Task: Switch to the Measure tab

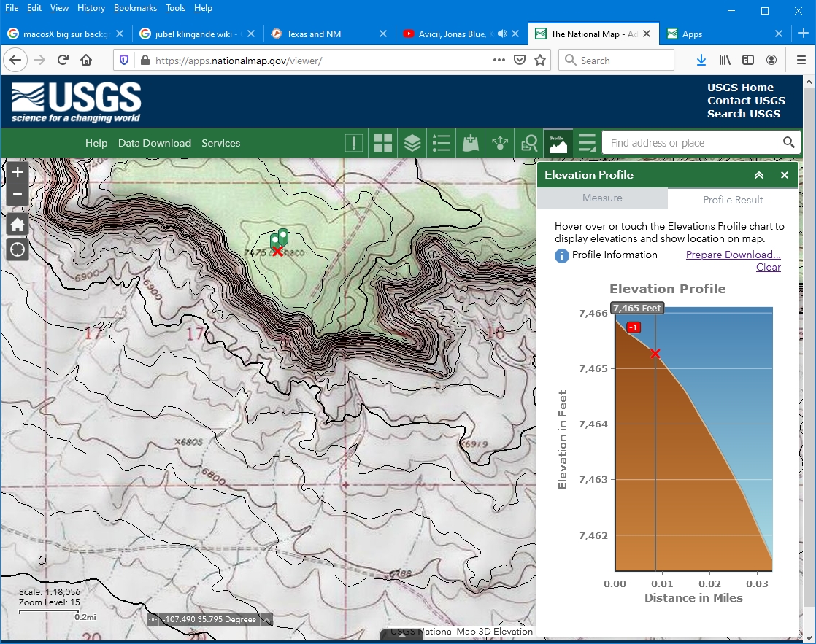Action: coord(602,198)
